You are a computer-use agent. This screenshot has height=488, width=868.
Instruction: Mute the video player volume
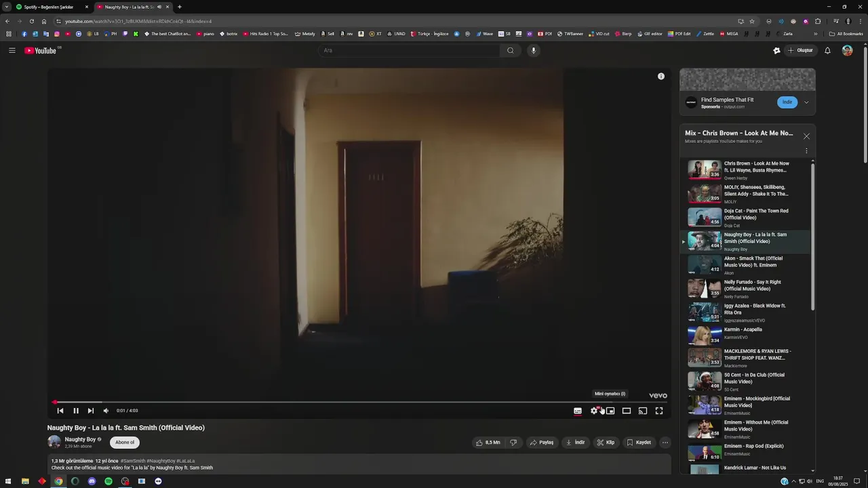(x=106, y=411)
